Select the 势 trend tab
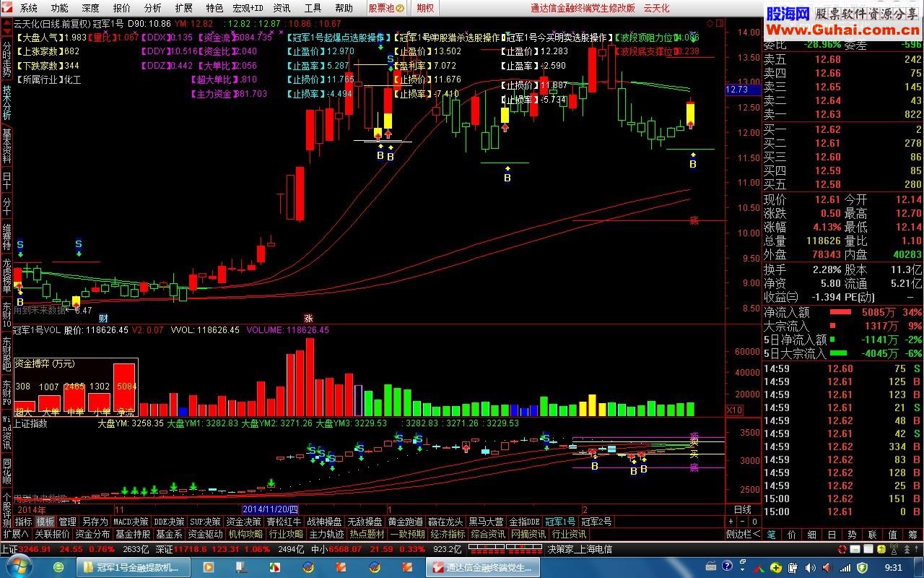Screen dimensions: 924x578 click(852, 534)
